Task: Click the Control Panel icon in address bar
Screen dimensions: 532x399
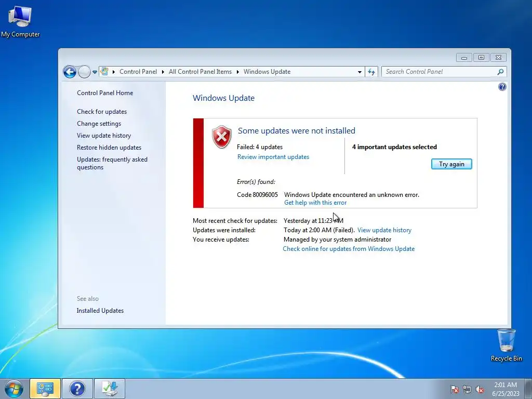Action: coord(104,72)
